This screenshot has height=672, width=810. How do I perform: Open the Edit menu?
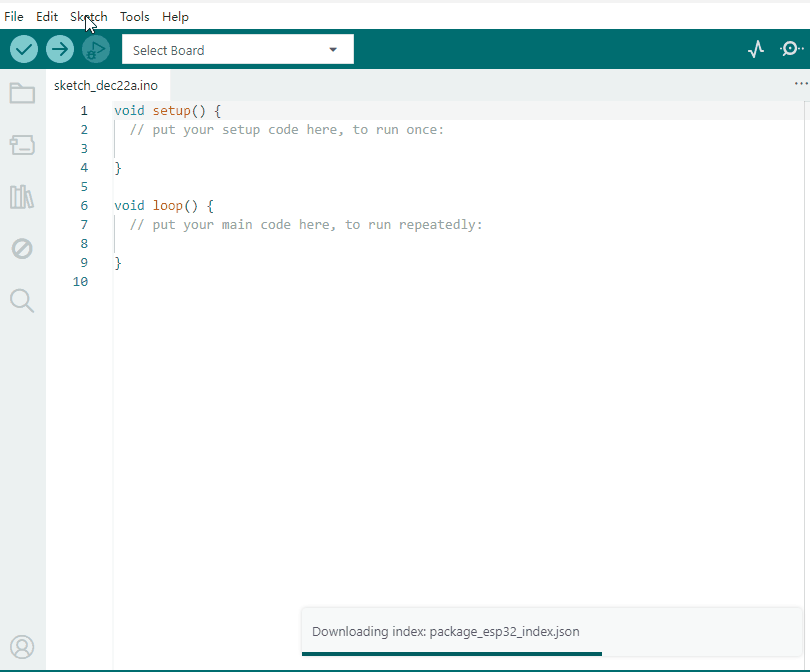click(47, 17)
